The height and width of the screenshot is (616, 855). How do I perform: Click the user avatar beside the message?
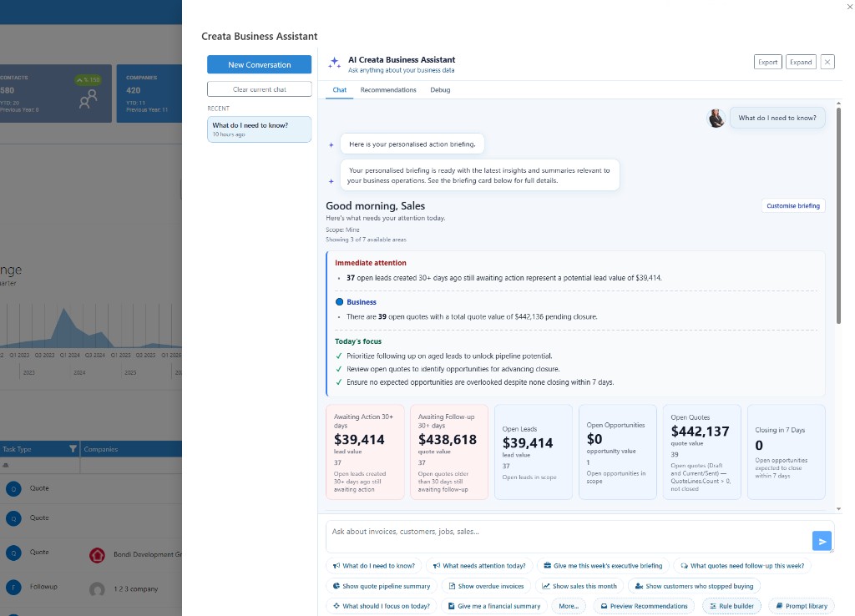[716, 118]
